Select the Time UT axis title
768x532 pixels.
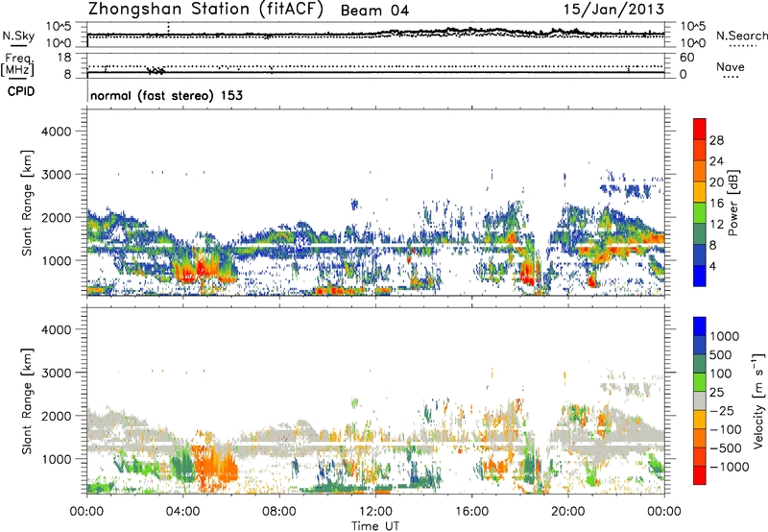375,526
